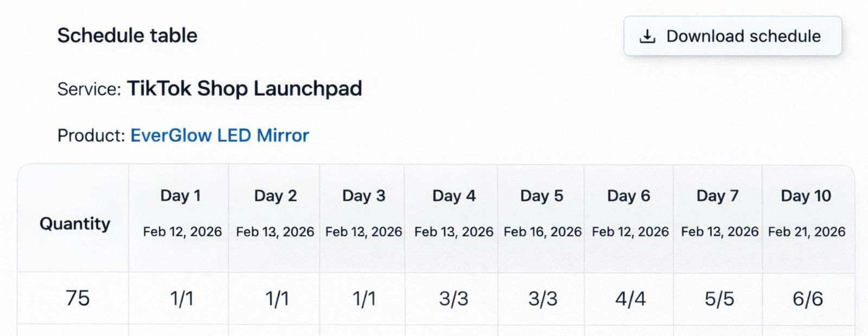Viewport: 868px width, 336px height.
Task: Open the EverGlow LED Mirror product link
Action: (220, 135)
